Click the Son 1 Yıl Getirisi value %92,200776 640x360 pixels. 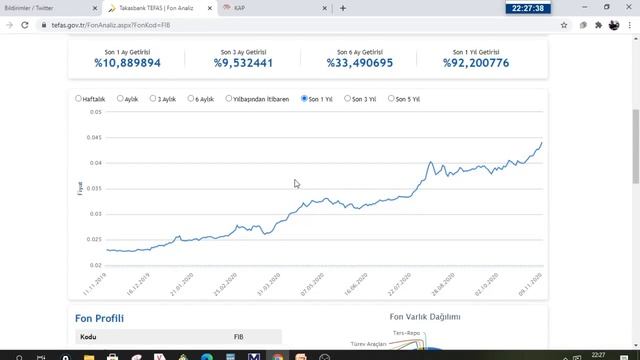tap(476, 63)
